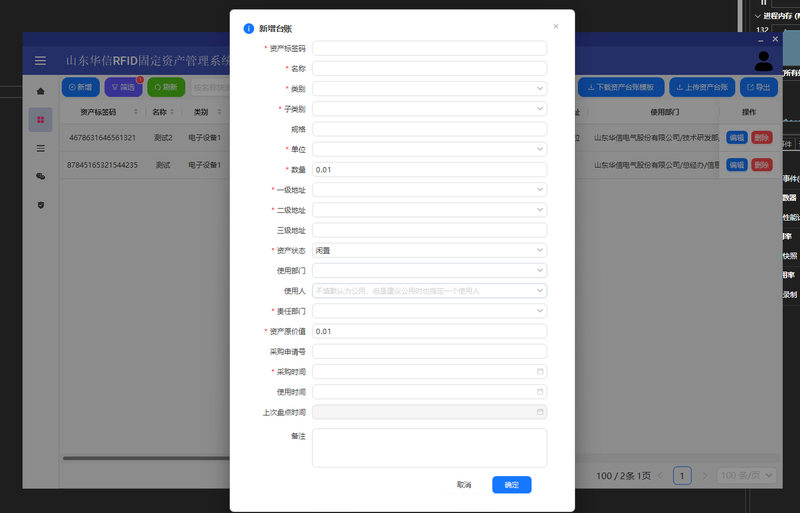Expand the 子类别 dropdown
The height and width of the screenshot is (513, 800).
click(430, 109)
